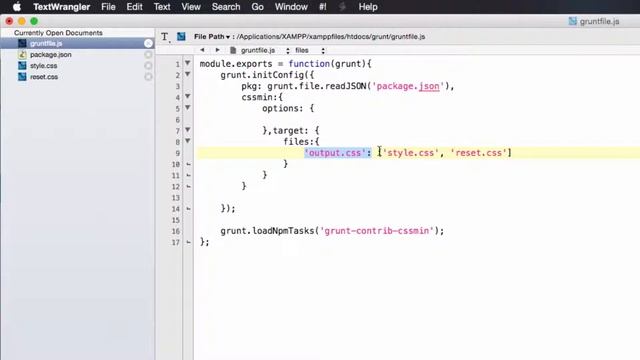This screenshot has width=640, height=360.
Task: Open the Search menu
Action: [226, 7]
